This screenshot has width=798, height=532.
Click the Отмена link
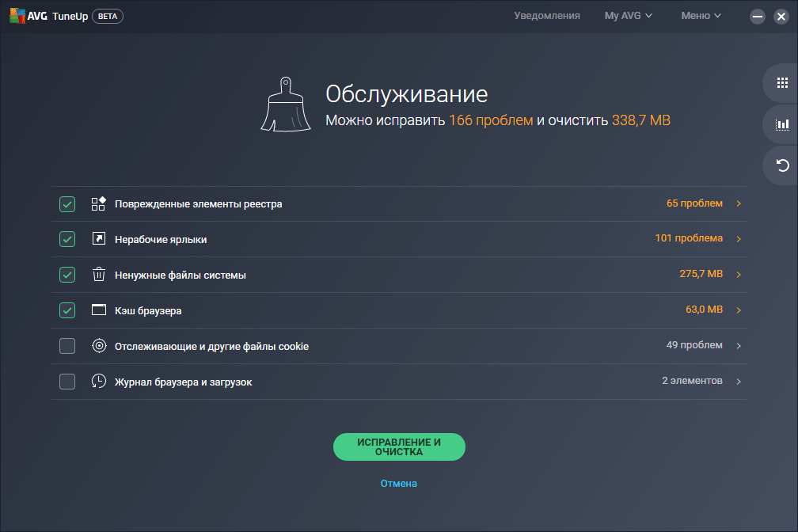(x=398, y=484)
